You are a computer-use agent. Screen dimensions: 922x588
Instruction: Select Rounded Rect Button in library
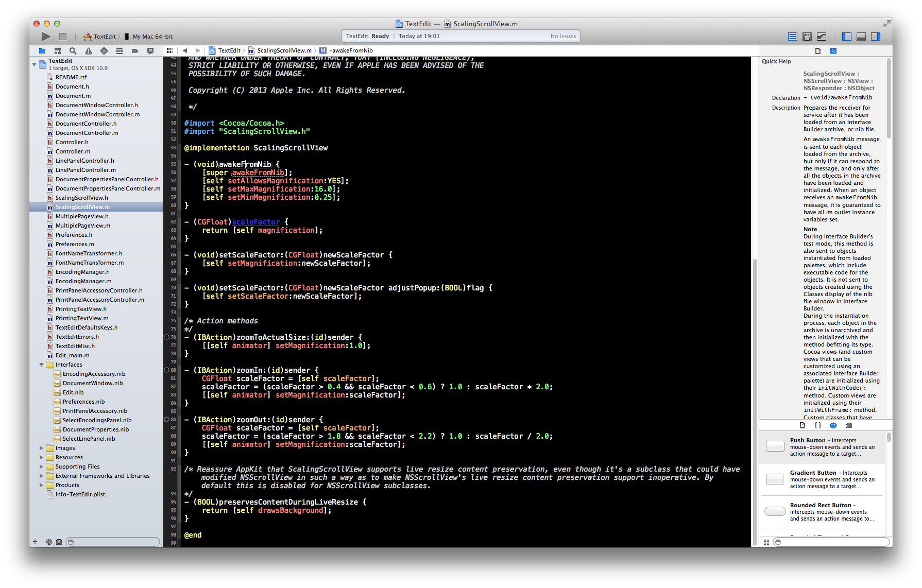(822, 512)
